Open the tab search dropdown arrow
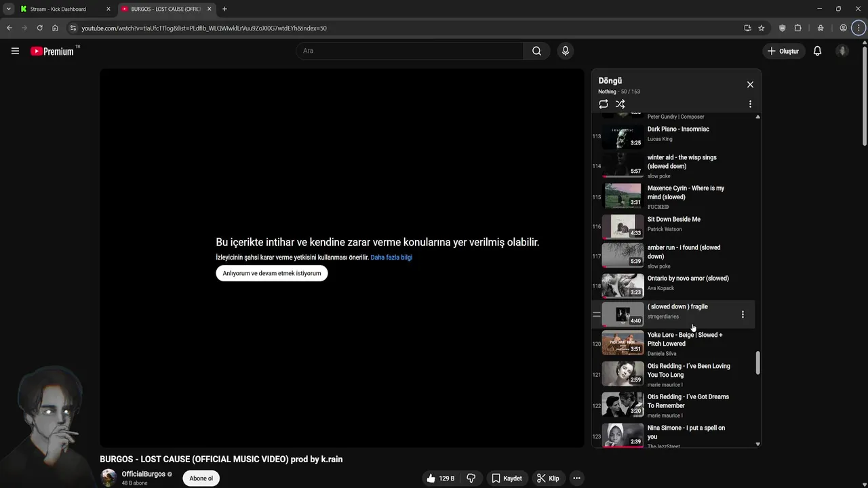 (x=8, y=9)
